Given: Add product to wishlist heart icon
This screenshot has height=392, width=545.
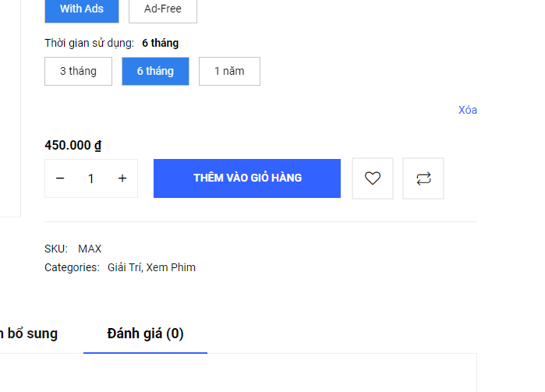Looking at the screenshot, I should click(372, 178).
